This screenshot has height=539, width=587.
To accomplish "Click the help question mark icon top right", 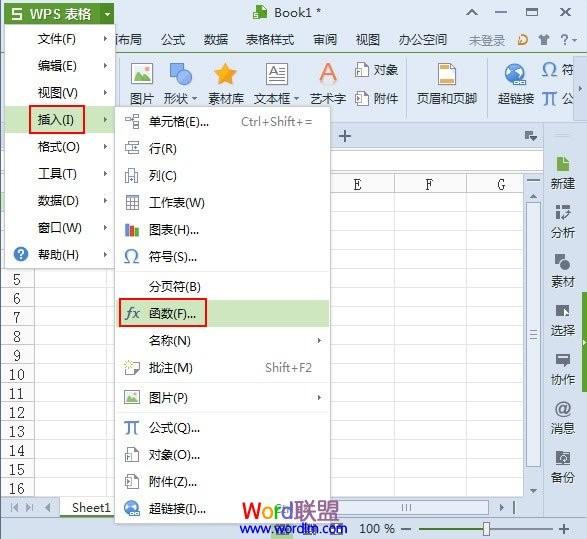I will click(x=565, y=39).
